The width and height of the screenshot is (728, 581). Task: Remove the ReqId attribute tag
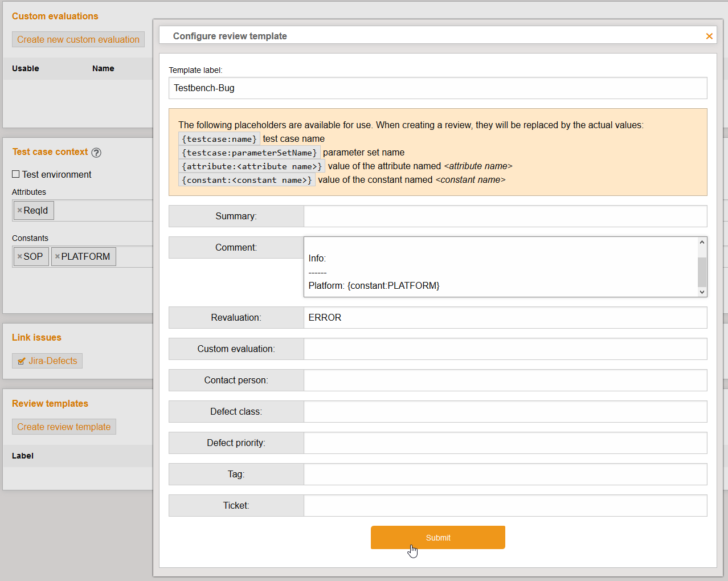[x=19, y=211]
